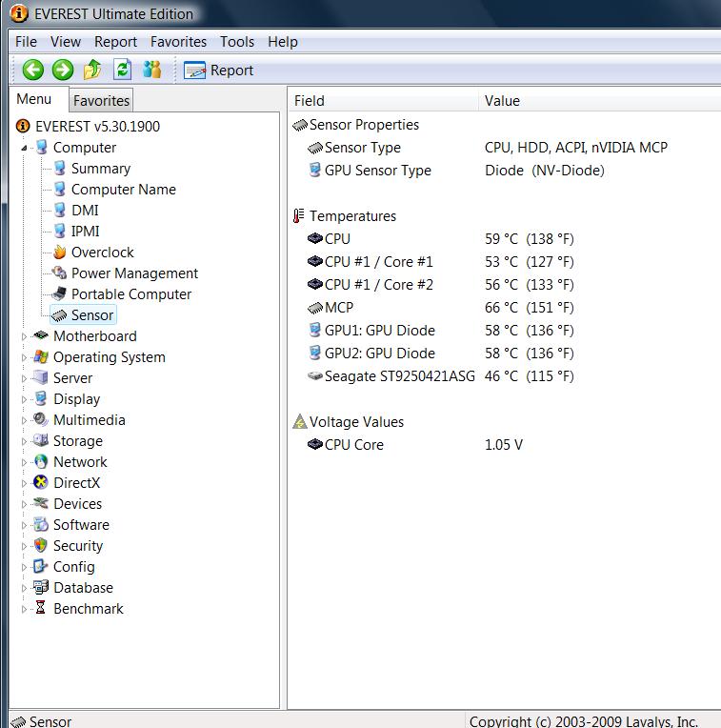Click the Operating System Windows flag icon
The height and width of the screenshot is (728, 721).
coord(41,356)
